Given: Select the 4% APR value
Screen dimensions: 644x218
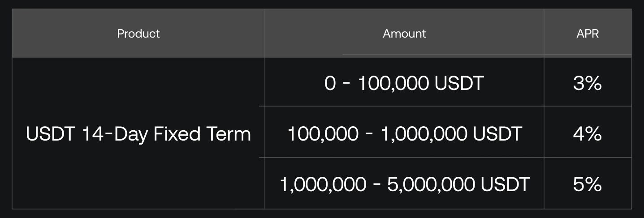Looking at the screenshot, I should click(588, 134).
